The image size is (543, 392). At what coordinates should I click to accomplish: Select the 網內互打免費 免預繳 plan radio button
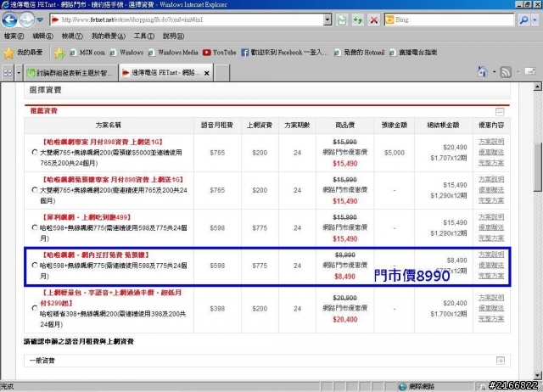click(35, 266)
